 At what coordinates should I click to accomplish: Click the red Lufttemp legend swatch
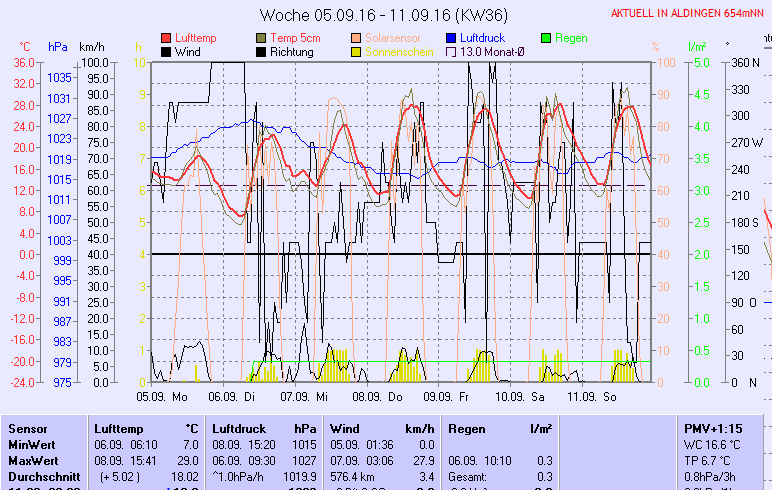166,38
